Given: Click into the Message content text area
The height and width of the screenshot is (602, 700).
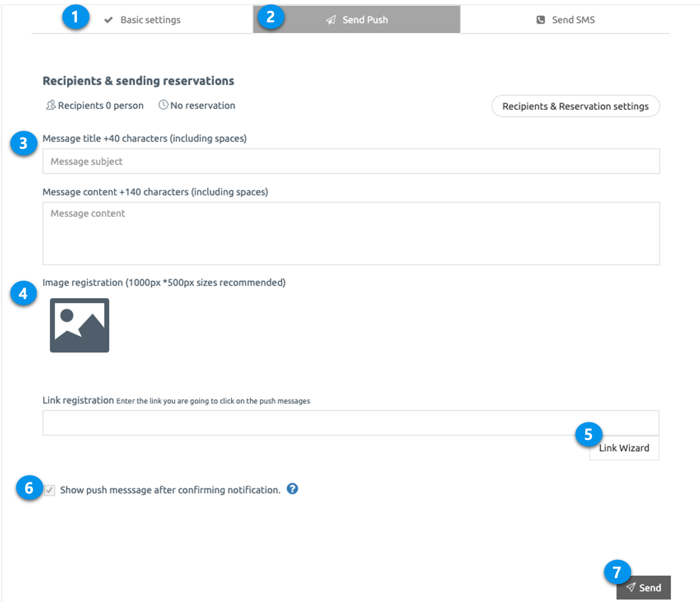Looking at the screenshot, I should [351, 234].
